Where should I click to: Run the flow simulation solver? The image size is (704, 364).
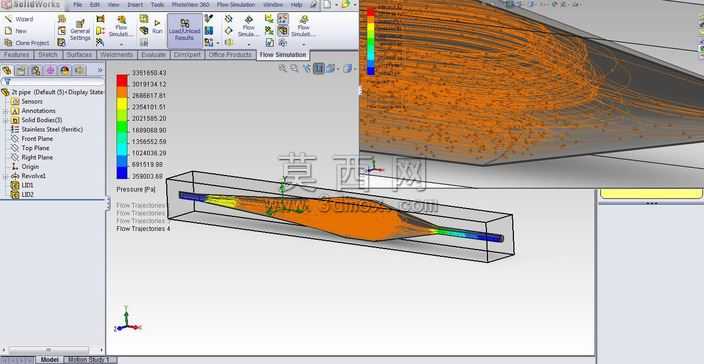tap(157, 27)
